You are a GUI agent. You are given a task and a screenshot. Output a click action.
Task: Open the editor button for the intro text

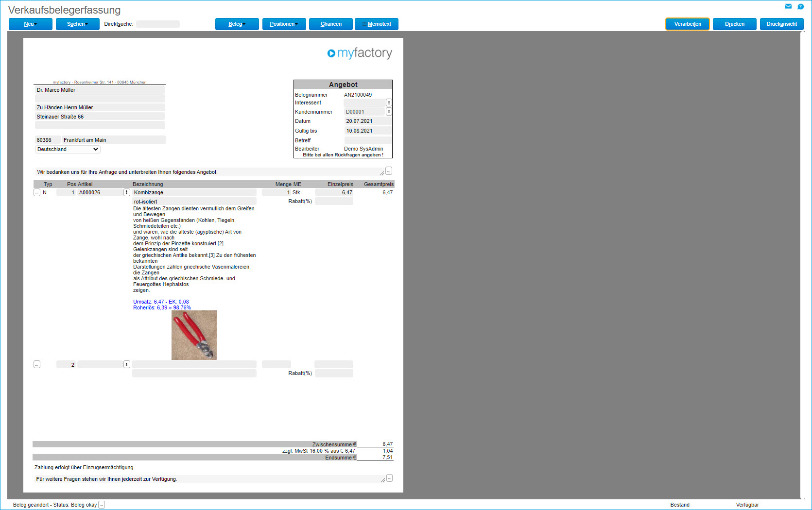pos(389,170)
